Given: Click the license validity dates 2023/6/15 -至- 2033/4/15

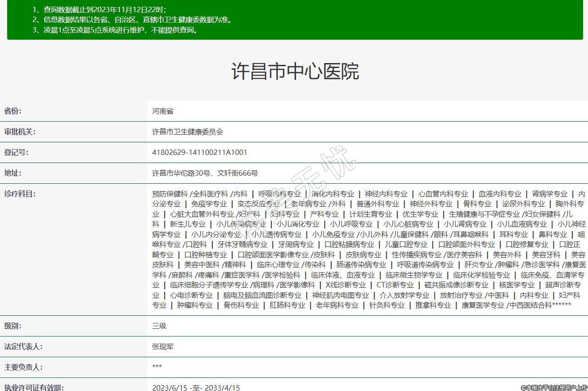Looking at the screenshot, I should pyautogui.click(x=196, y=387).
